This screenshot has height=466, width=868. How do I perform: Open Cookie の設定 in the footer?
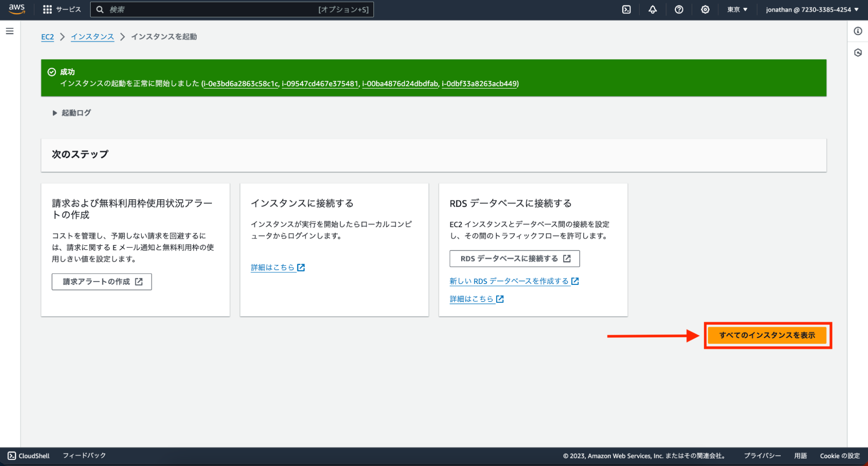840,456
